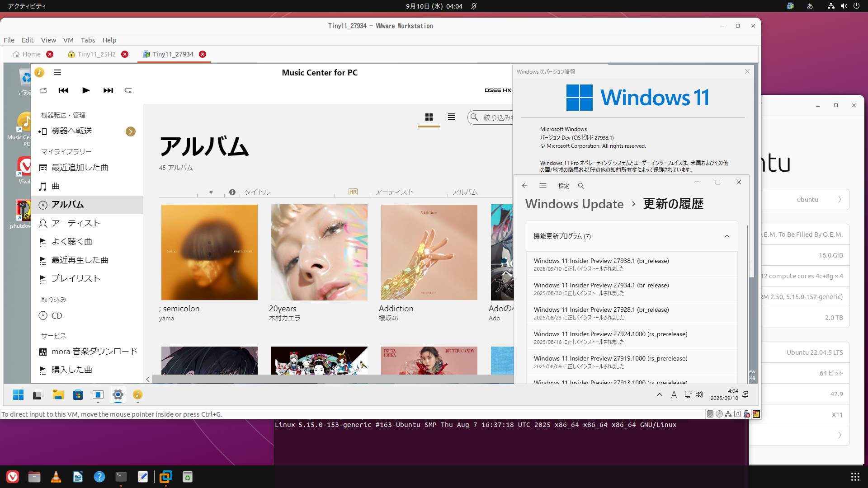
Task: Open the VMware Tabs menu
Action: click(x=88, y=40)
